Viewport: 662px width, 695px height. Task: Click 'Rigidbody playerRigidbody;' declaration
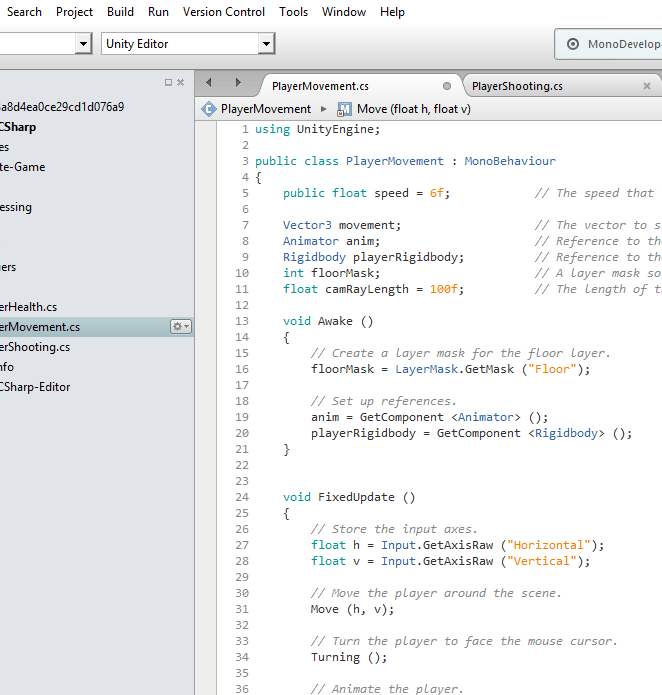373,257
